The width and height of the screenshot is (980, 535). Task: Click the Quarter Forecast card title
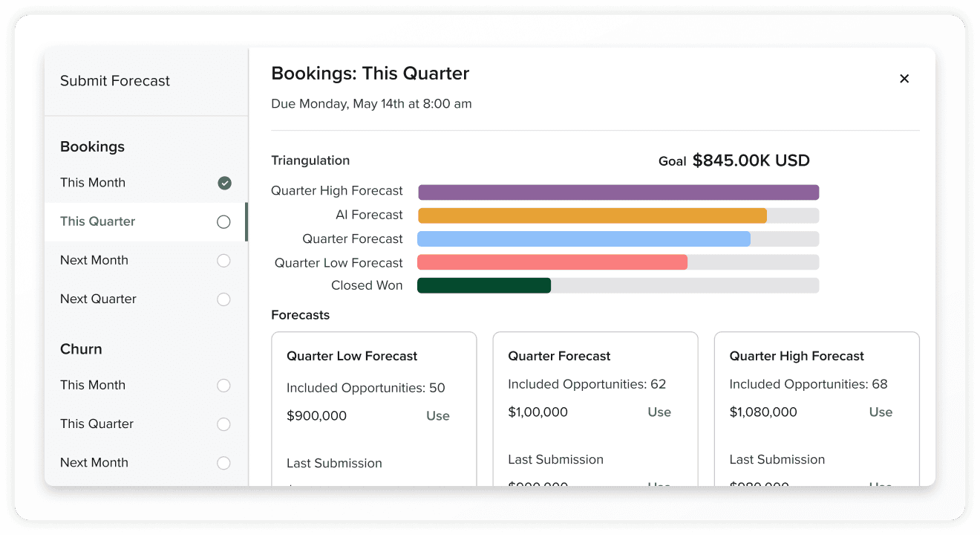559,356
